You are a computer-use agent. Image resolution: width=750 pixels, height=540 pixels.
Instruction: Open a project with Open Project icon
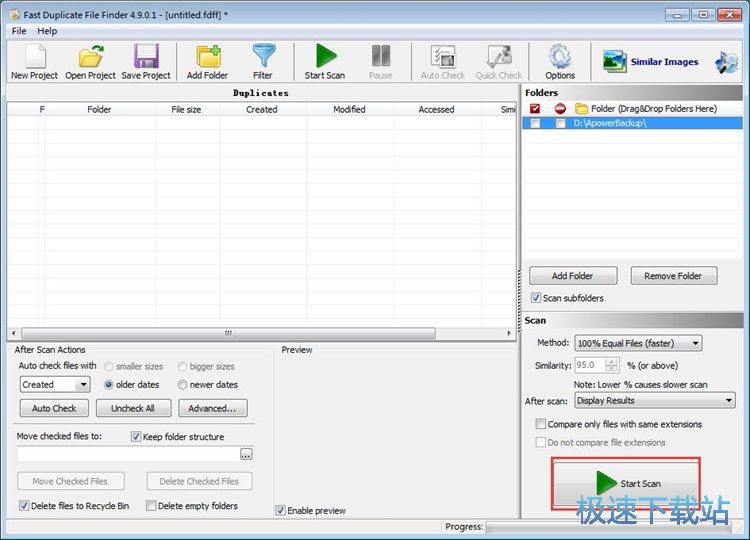(x=90, y=61)
